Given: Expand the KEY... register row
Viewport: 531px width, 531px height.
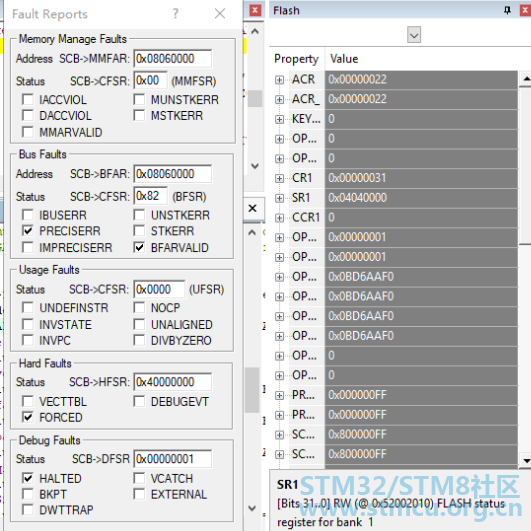Looking at the screenshot, I should (279, 119).
